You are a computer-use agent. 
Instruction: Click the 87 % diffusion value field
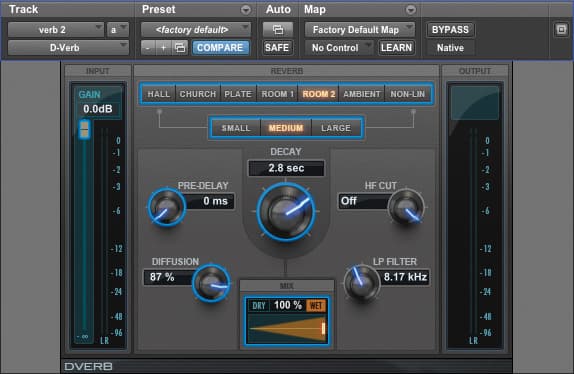(169, 277)
